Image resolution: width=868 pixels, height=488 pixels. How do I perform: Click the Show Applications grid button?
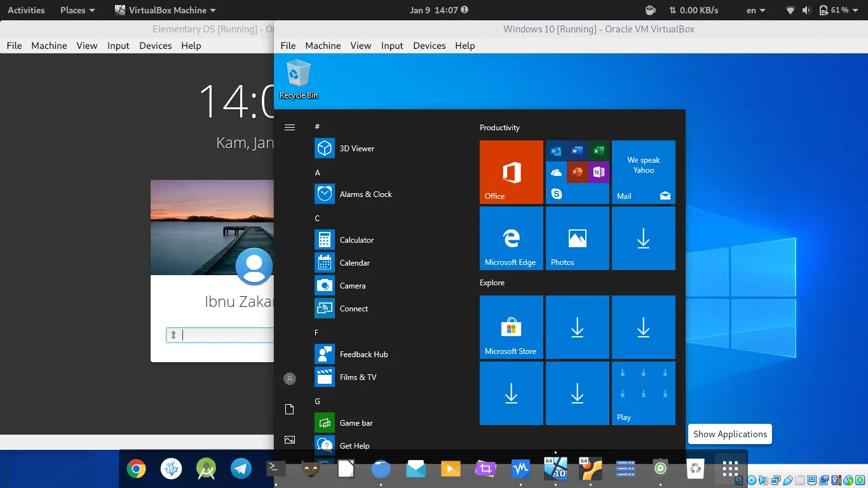click(x=730, y=469)
